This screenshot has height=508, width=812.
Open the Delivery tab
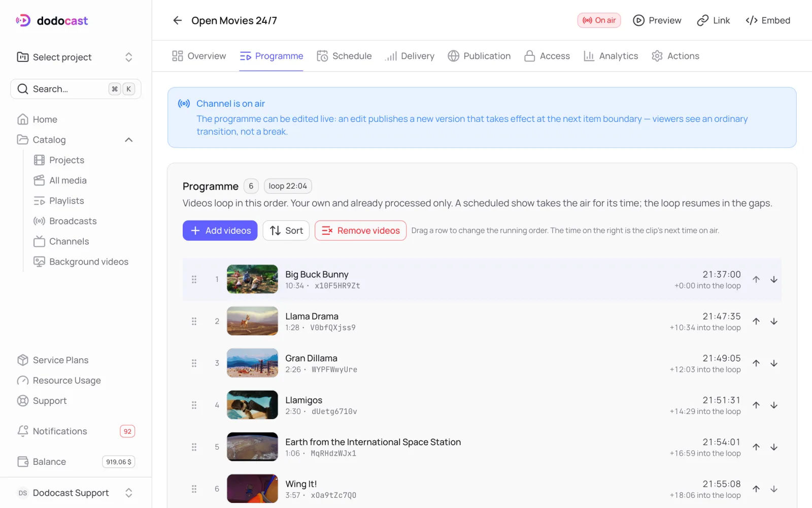410,56
